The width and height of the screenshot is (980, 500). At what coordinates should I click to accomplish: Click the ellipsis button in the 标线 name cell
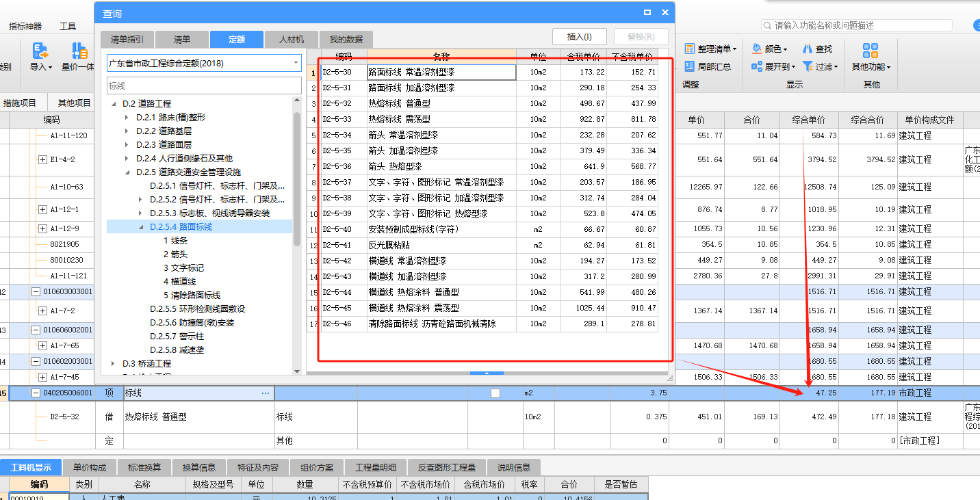[266, 393]
